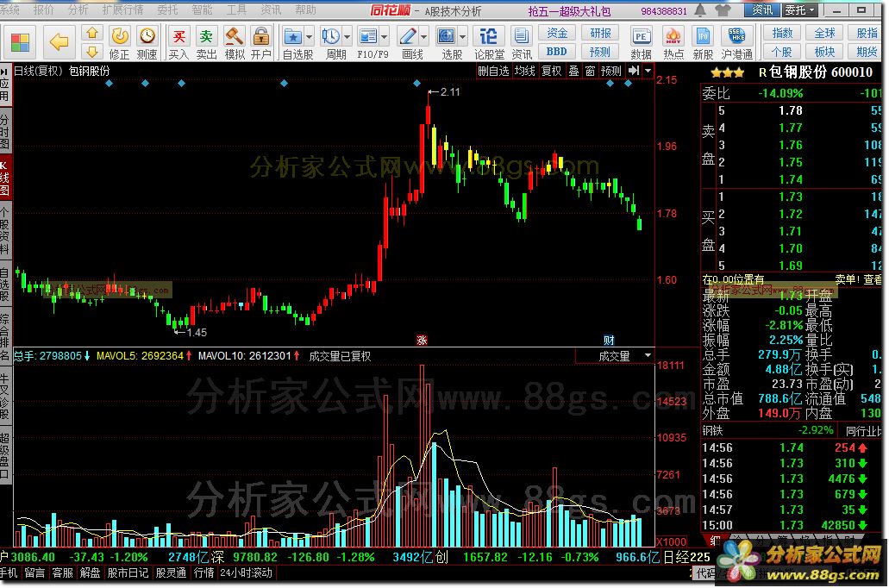The image size is (889, 588).
Task: Open the 扩展行情 menu
Action: 122,9
